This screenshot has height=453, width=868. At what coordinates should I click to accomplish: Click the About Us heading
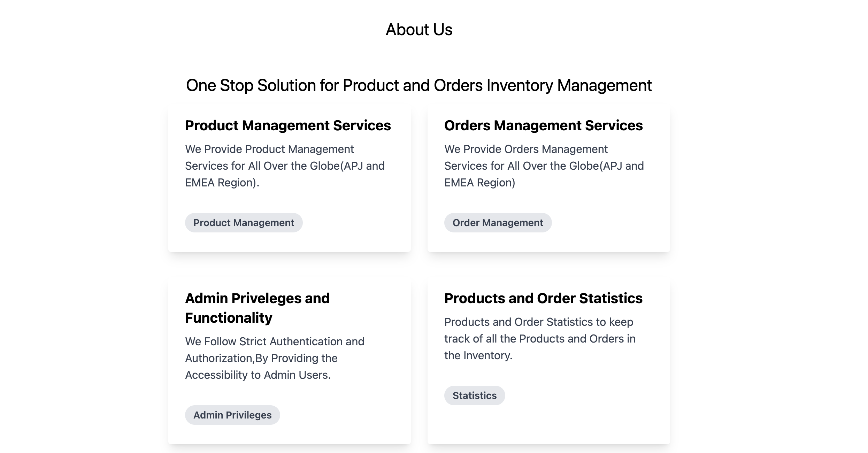coord(419,29)
